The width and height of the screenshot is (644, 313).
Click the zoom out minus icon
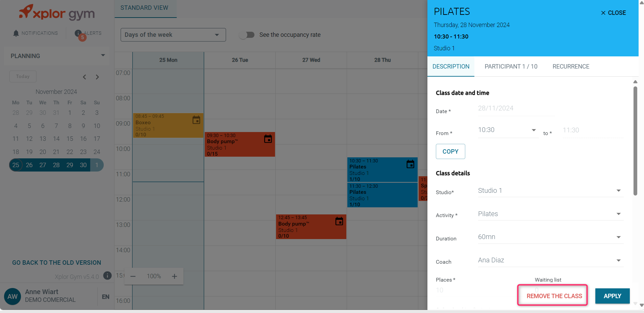(x=133, y=276)
